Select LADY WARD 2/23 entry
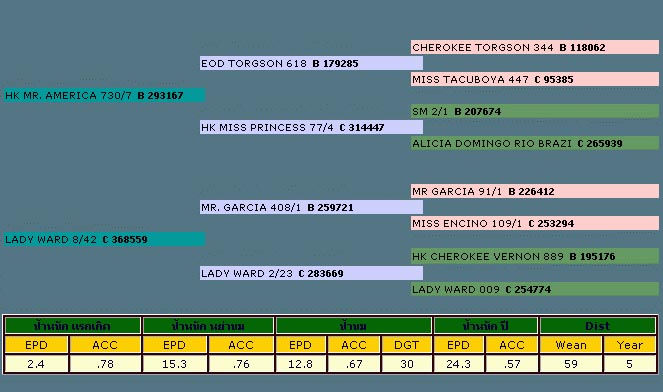663x392 pixels. (311, 273)
